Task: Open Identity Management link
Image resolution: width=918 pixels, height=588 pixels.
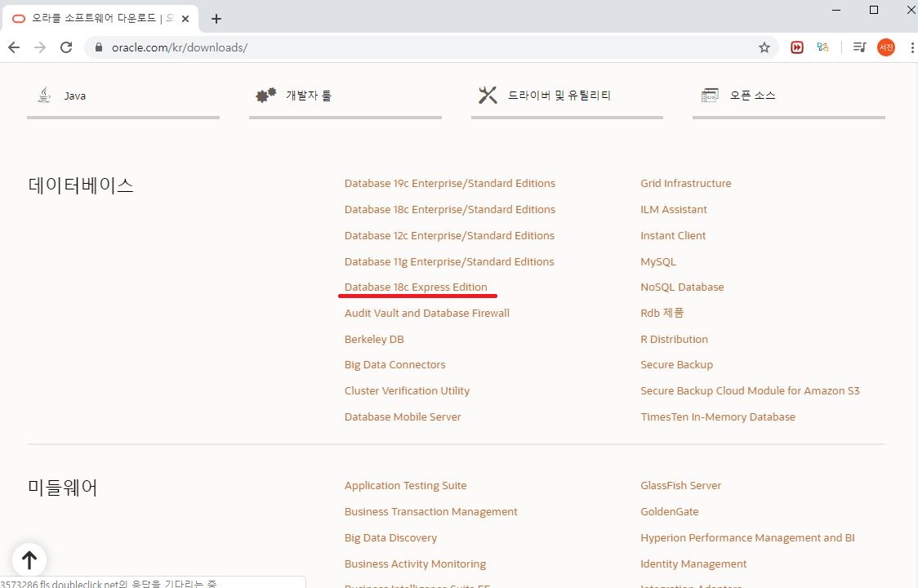Action: coord(693,564)
